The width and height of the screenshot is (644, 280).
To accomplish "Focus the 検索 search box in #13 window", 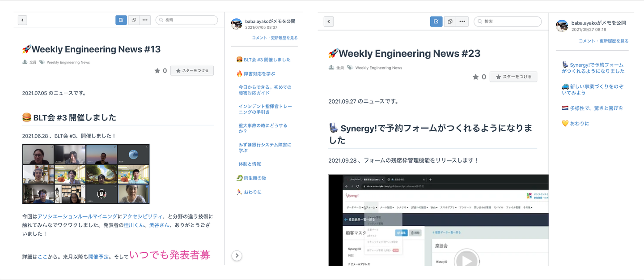I will (x=186, y=20).
